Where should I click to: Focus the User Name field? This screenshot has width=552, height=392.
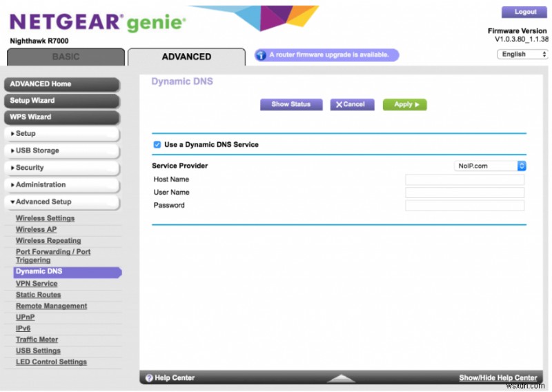click(x=464, y=193)
